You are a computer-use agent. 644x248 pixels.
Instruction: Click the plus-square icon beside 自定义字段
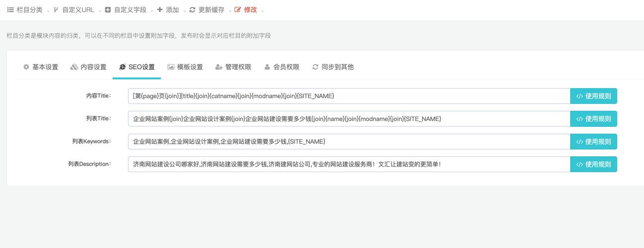[x=108, y=10]
